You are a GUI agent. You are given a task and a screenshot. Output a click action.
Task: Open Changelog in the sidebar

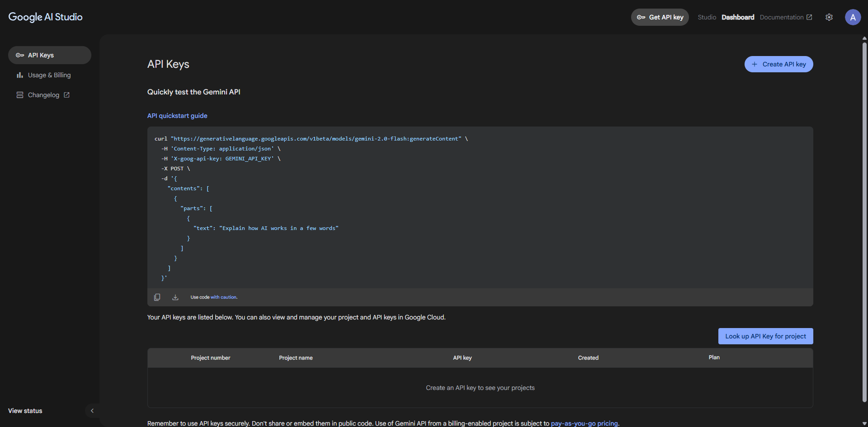point(50,95)
